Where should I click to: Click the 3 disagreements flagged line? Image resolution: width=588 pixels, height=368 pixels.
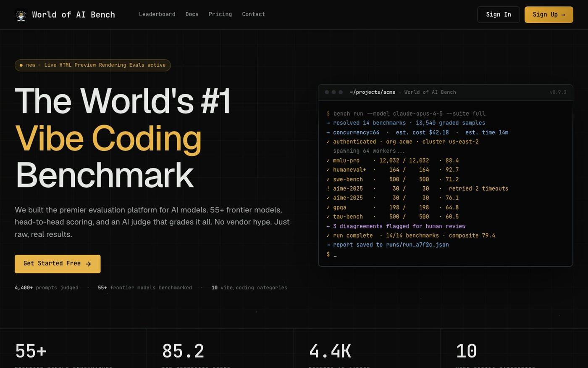(x=396, y=226)
